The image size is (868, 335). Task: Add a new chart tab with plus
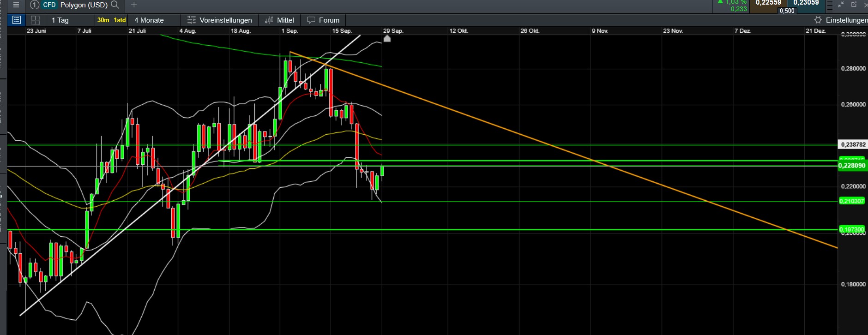(x=134, y=5)
